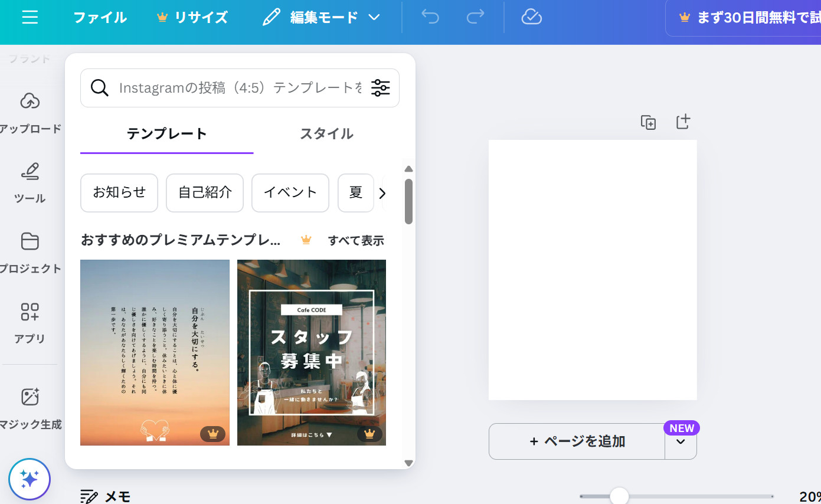This screenshot has height=504, width=821.
Task: Open the ツール sidebar panel
Action: click(x=30, y=182)
